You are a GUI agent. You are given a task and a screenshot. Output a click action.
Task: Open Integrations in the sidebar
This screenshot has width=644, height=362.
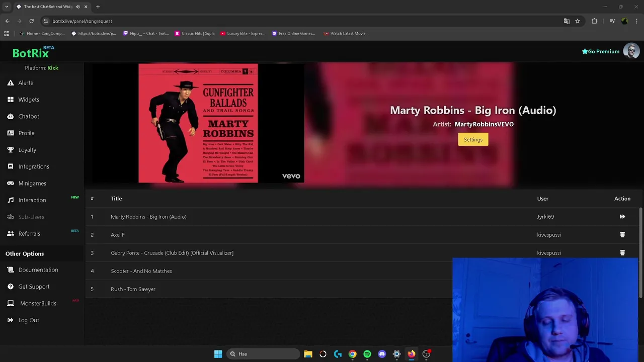click(x=34, y=166)
